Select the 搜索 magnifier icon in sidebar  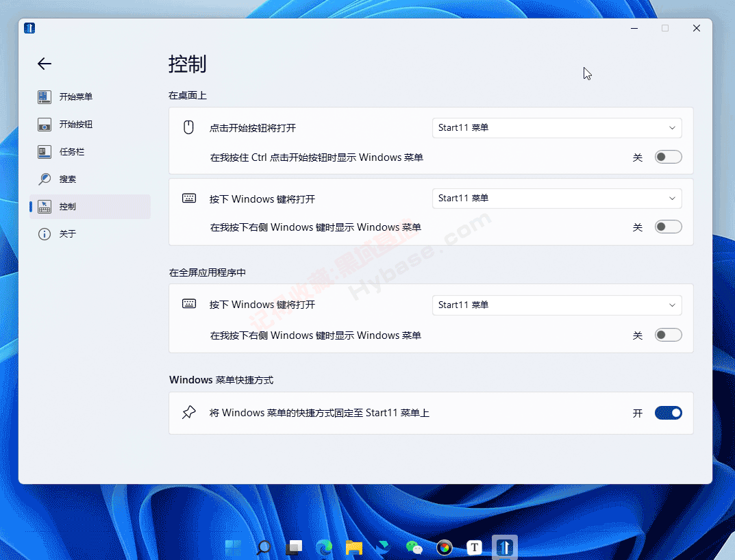click(44, 179)
